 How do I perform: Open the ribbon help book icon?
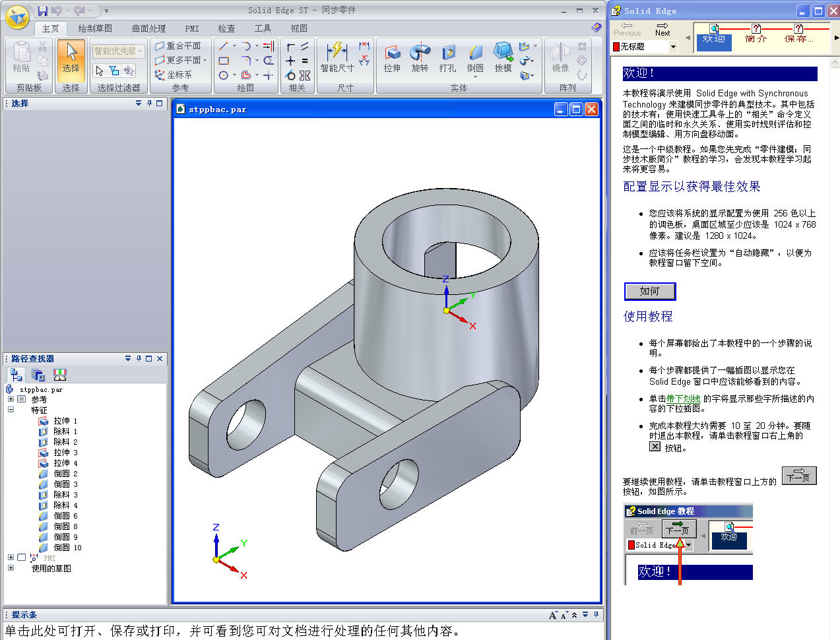pyautogui.click(x=597, y=28)
